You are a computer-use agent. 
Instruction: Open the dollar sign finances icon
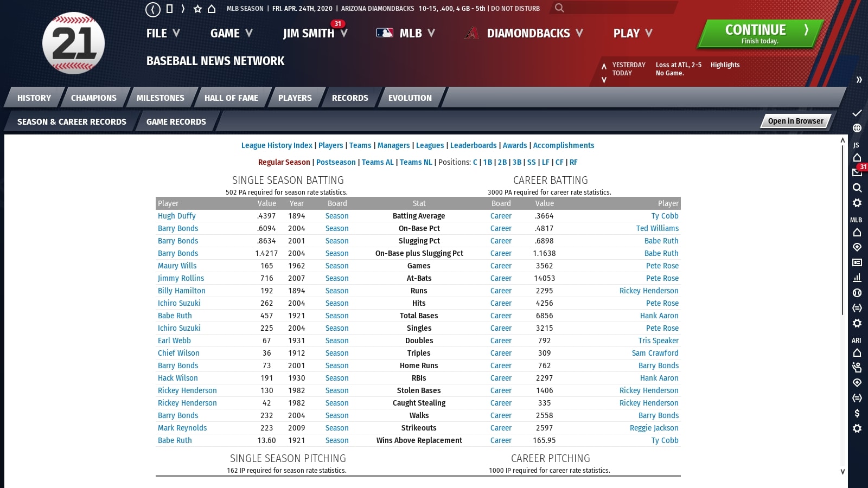[857, 413]
